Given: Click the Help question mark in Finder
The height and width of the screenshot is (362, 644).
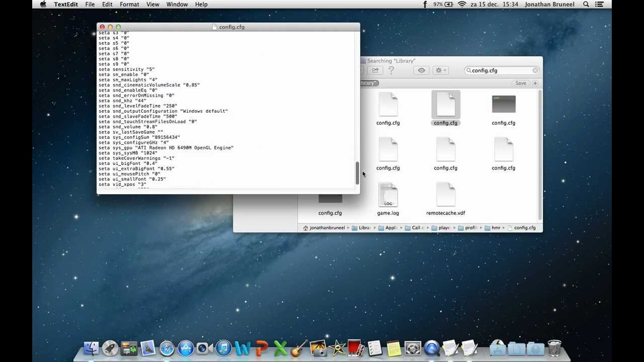Looking at the screenshot, I should click(x=391, y=70).
